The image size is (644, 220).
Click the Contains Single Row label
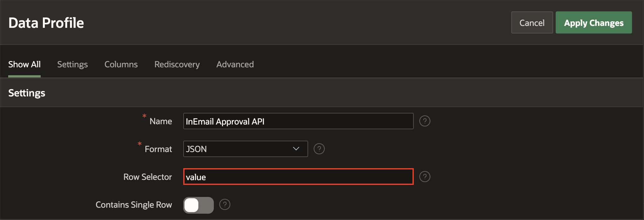134,205
